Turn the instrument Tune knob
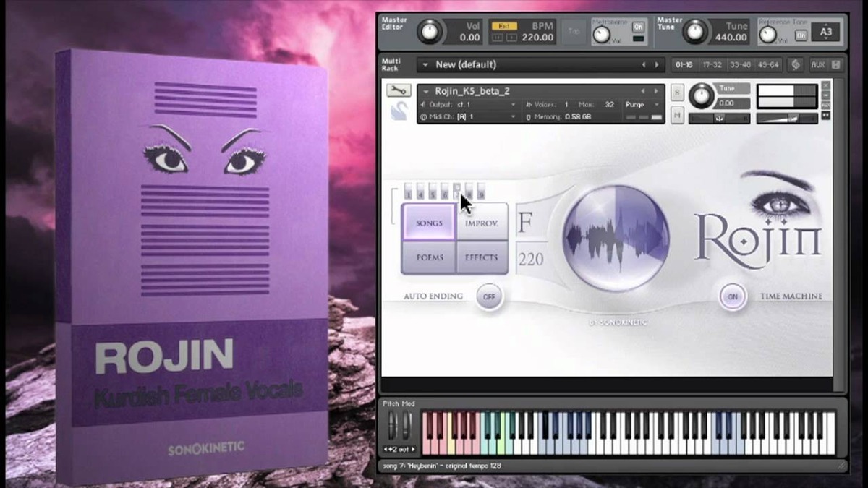The height and width of the screenshot is (488, 868). pyautogui.click(x=700, y=96)
